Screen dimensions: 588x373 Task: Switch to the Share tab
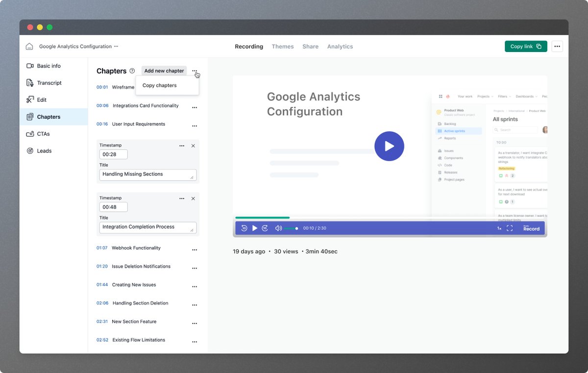point(310,47)
